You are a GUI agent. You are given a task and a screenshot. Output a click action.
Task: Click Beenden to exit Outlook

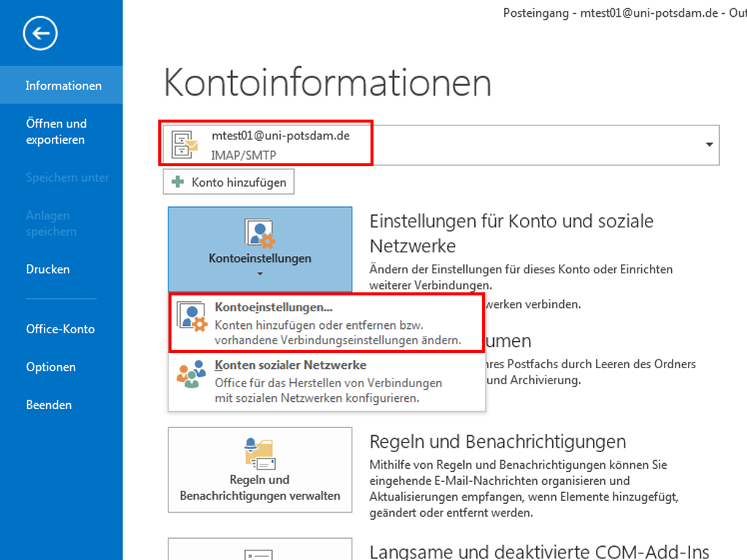(x=49, y=405)
